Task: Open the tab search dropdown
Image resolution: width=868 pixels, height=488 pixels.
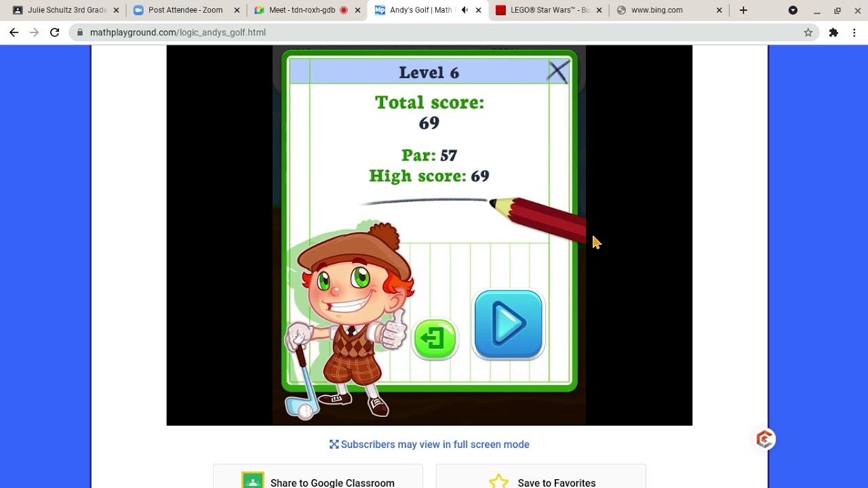Action: (x=793, y=10)
